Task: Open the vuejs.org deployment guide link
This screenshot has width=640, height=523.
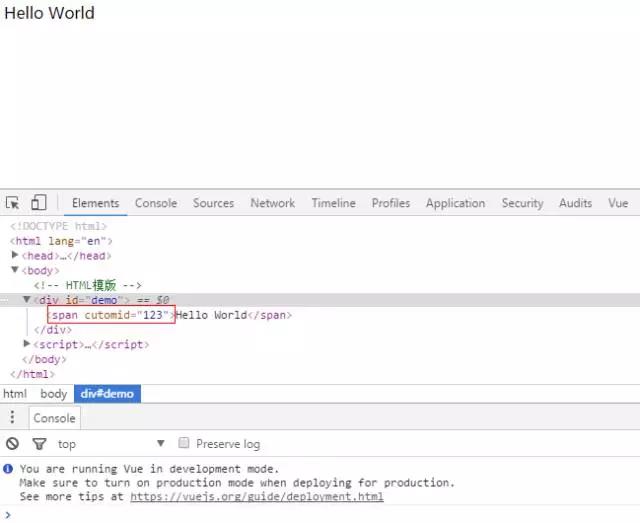Action: [257, 497]
